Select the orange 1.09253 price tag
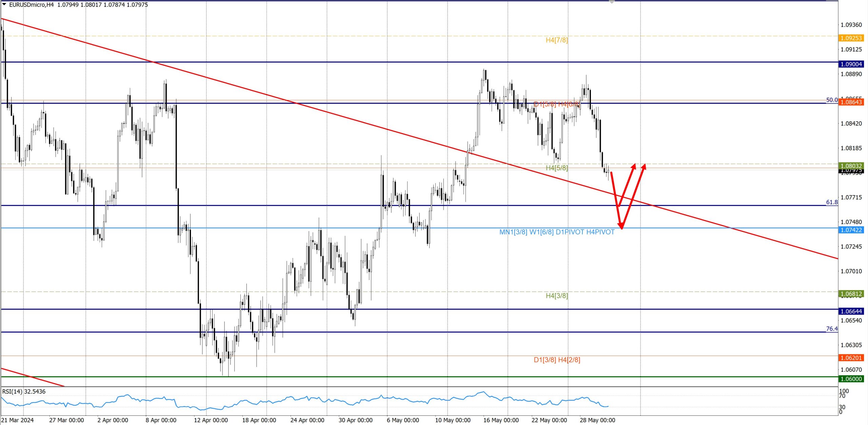 click(x=851, y=38)
